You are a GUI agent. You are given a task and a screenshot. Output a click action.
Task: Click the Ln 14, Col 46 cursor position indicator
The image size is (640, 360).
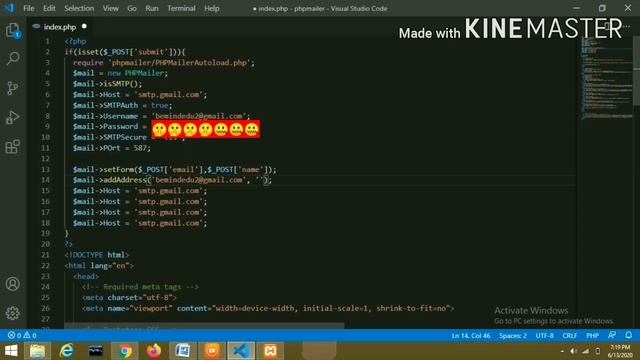pyautogui.click(x=471, y=336)
